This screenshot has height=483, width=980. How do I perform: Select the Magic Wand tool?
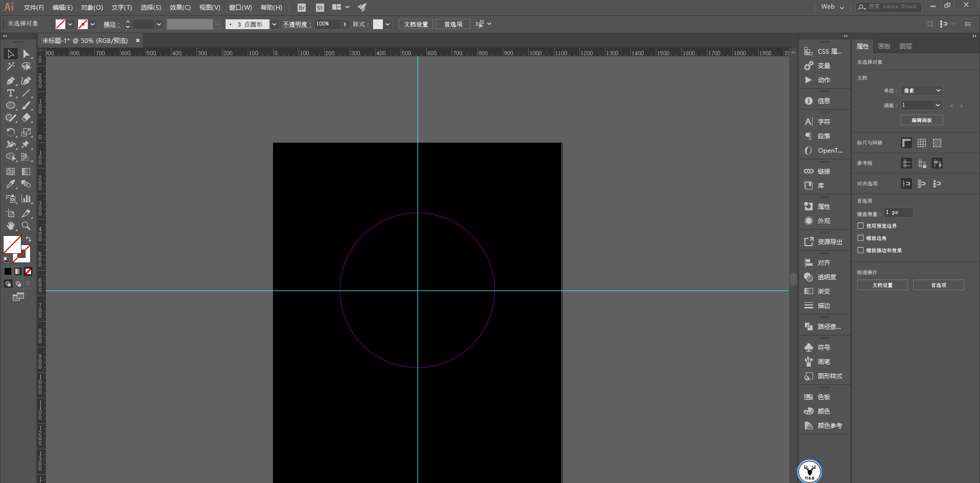point(10,66)
